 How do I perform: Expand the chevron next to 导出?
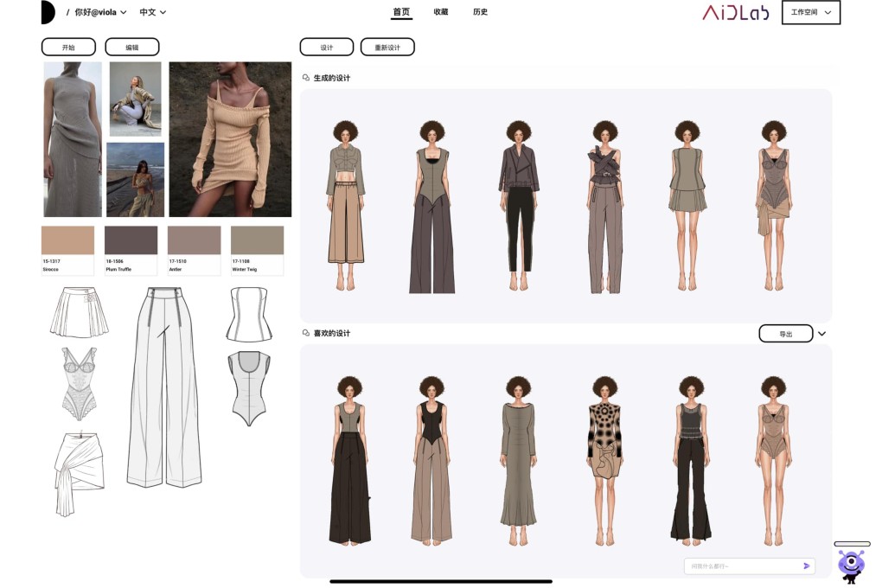[x=821, y=333]
